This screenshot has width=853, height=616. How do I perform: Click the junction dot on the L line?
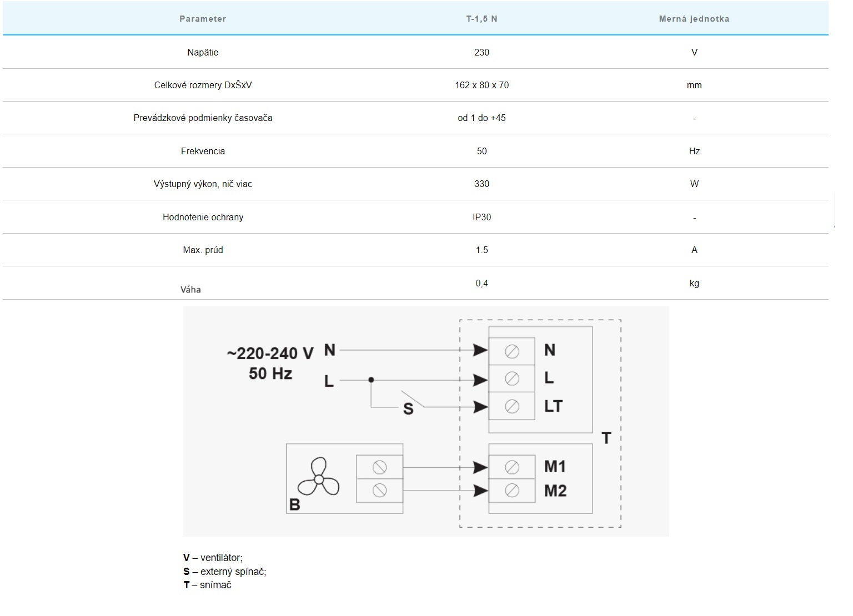[371, 380]
